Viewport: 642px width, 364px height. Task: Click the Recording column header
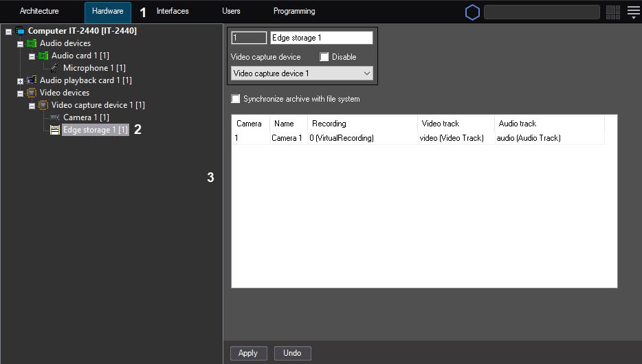click(362, 124)
